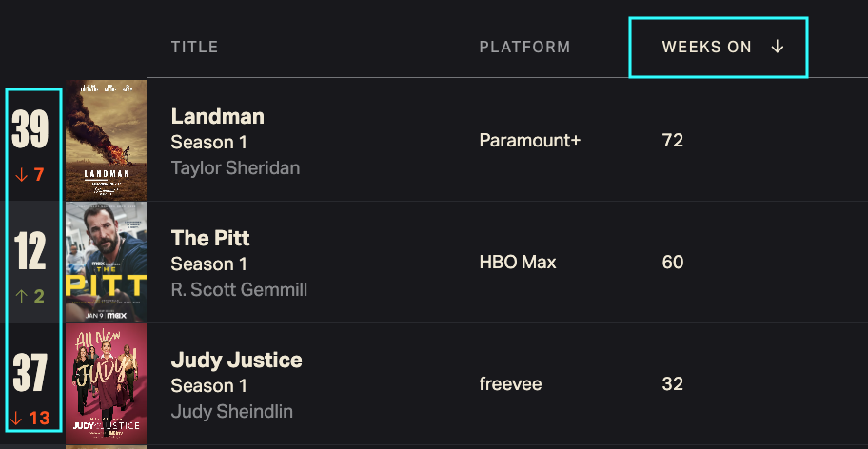This screenshot has width=868, height=449.
Task: Open the Landman poster thumbnail
Action: coord(106,140)
